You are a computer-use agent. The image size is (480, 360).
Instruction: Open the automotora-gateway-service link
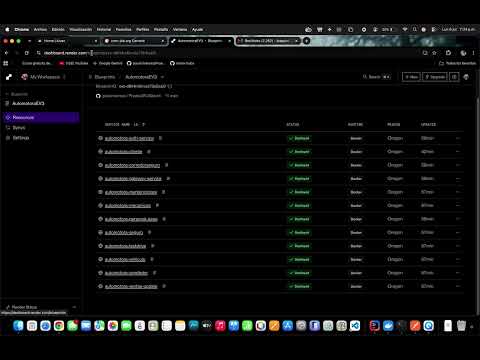[133, 179]
